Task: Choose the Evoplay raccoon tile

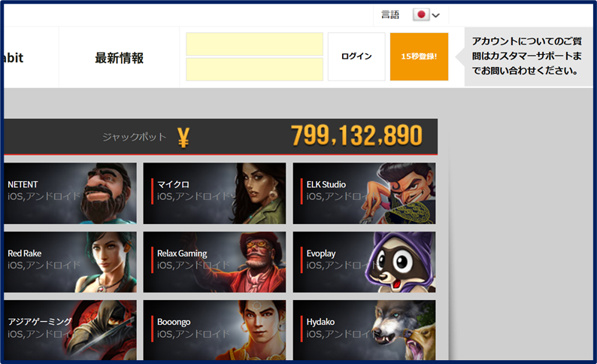Action: click(364, 262)
